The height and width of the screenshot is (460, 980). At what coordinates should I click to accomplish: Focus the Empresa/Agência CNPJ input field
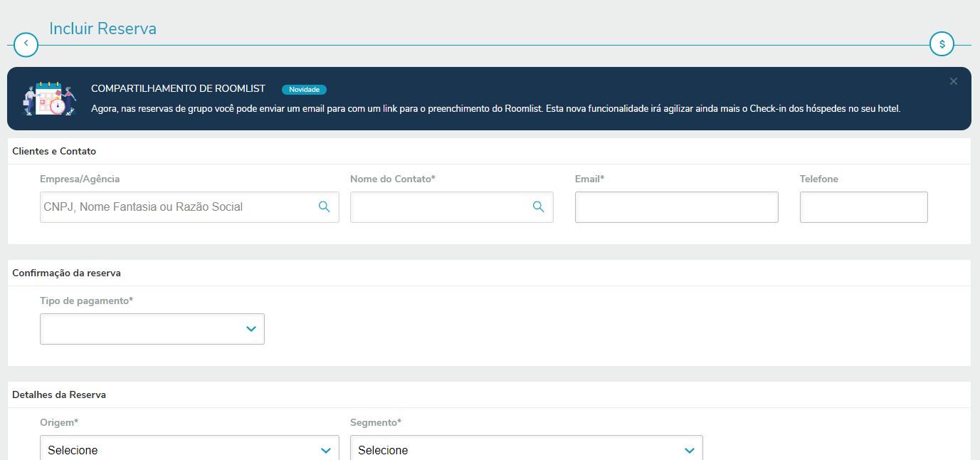pyautogui.click(x=189, y=207)
